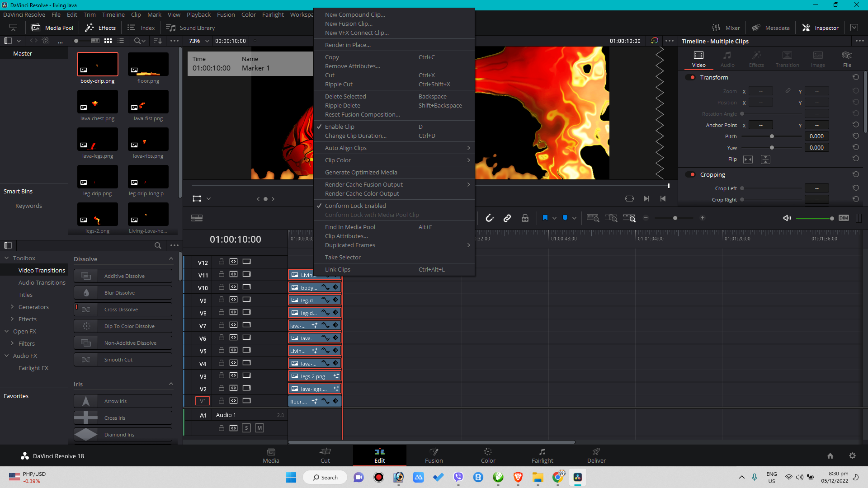Screen dimensions: 868x488
Task: Toggle the Cropping enable switch
Action: click(x=690, y=174)
